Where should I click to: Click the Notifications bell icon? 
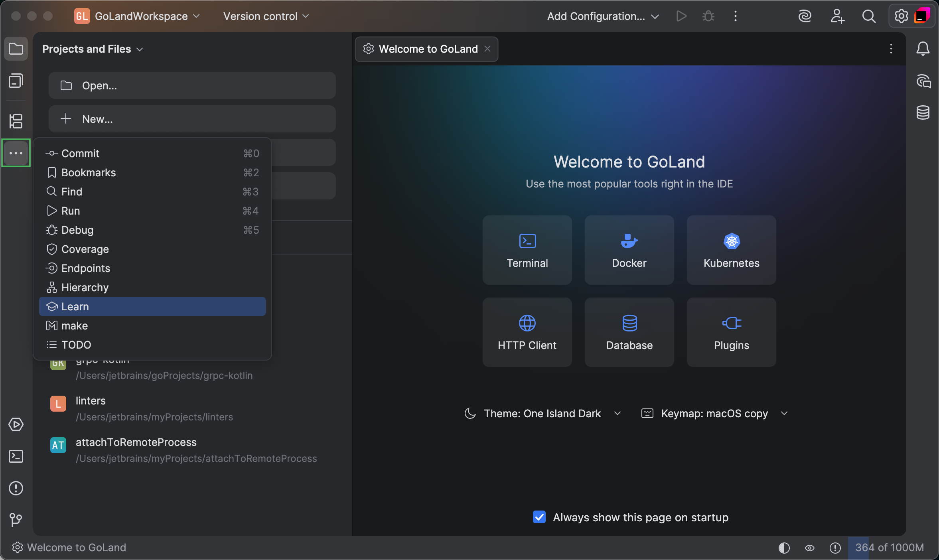(923, 49)
